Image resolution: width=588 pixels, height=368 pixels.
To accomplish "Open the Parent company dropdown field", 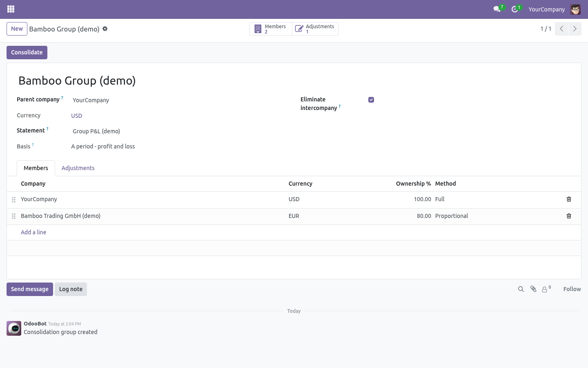I will click(x=180, y=100).
